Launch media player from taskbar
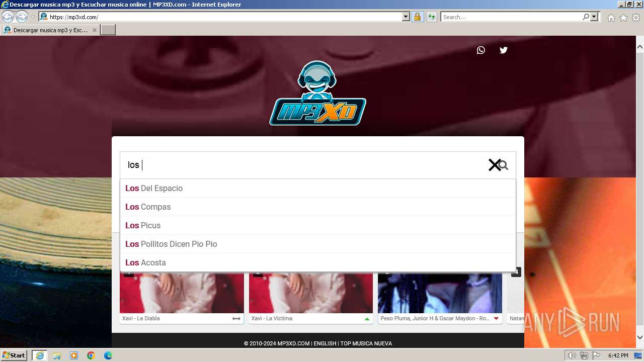Screen dimensions: 644x362 pos(74,355)
